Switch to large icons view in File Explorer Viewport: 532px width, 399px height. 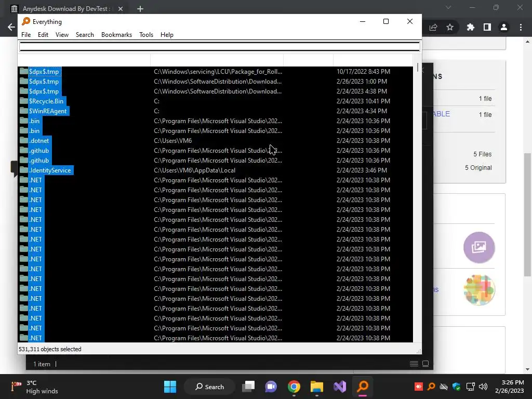[x=425, y=364]
